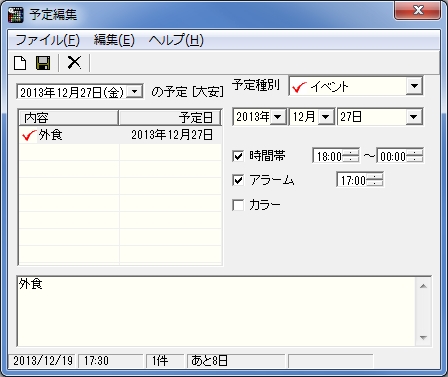Click the 00:00 end time spinner

415,156
